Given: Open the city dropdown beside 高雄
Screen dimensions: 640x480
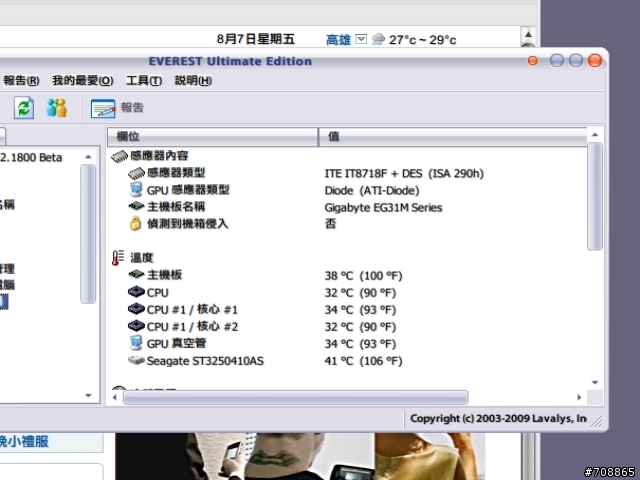Looking at the screenshot, I should click(x=361, y=39).
